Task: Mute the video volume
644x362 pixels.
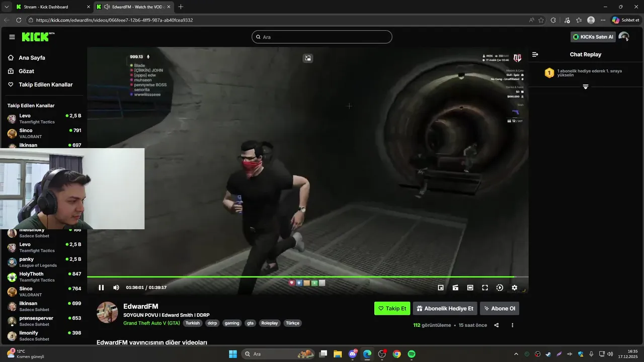Action: click(x=116, y=288)
